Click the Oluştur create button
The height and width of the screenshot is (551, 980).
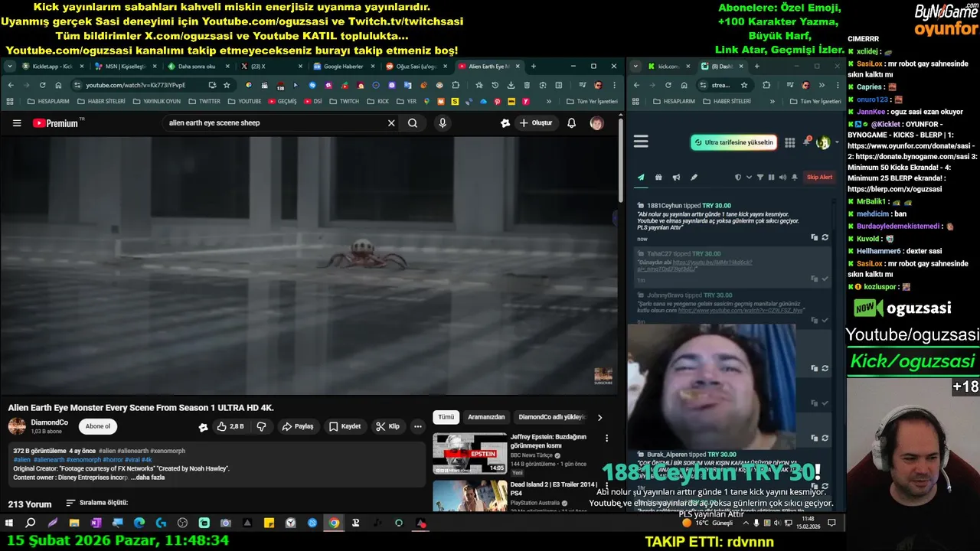[536, 123]
